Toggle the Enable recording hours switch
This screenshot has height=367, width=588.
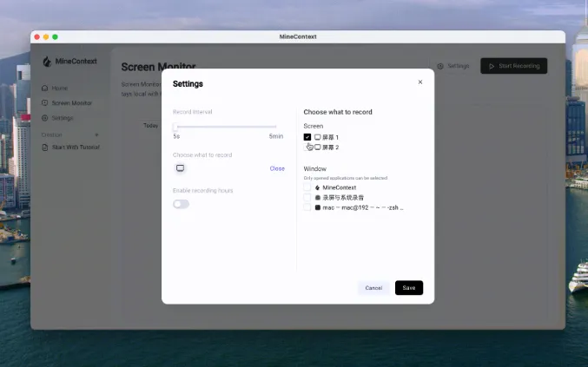(181, 204)
